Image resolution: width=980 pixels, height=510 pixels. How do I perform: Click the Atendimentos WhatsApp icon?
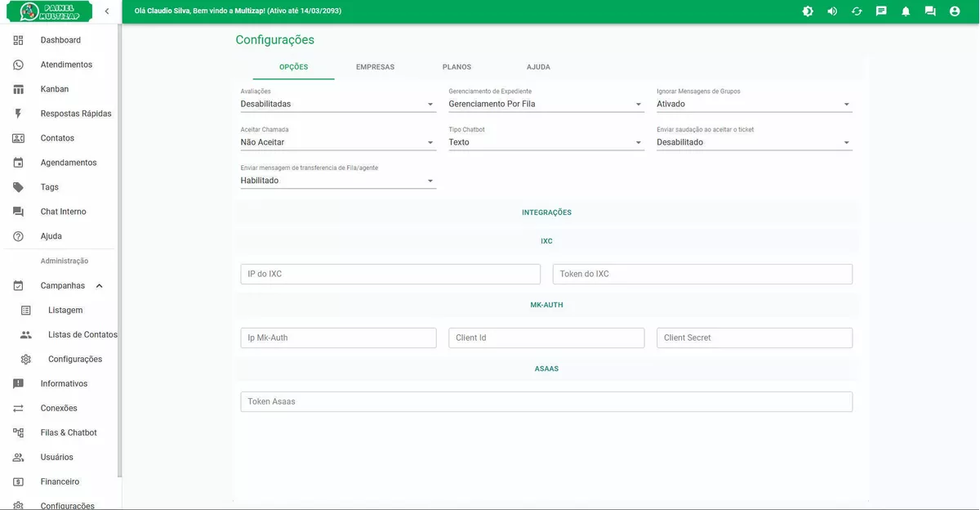(x=18, y=65)
